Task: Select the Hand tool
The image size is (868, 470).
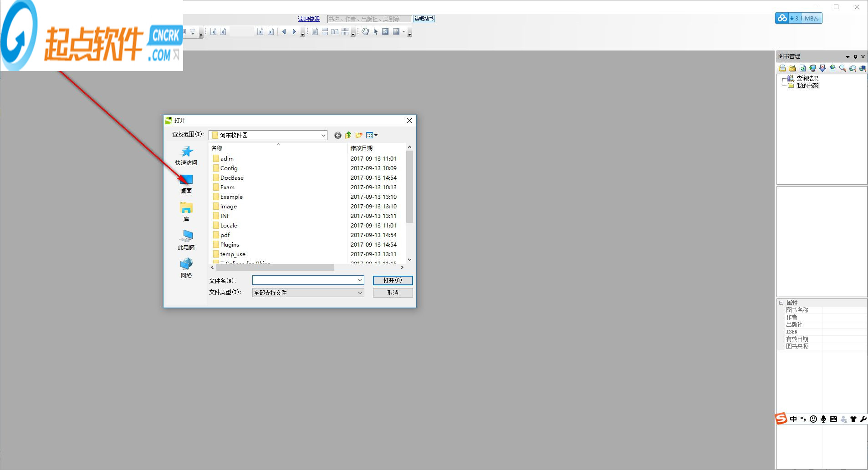Action: [x=365, y=31]
